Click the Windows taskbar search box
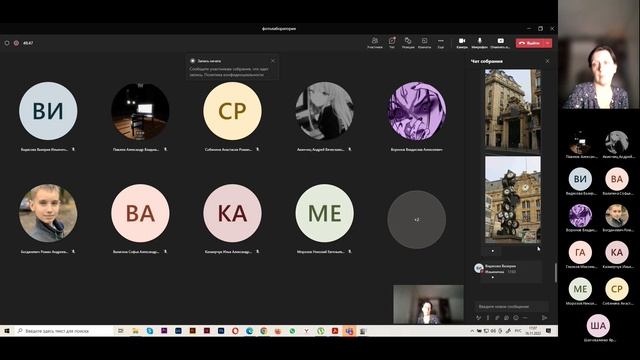Image resolution: width=640 pixels, height=360 pixels. 63,331
